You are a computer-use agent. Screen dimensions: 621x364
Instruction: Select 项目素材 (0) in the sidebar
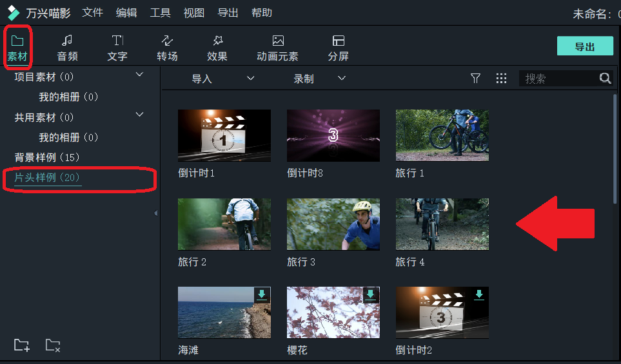(44, 77)
